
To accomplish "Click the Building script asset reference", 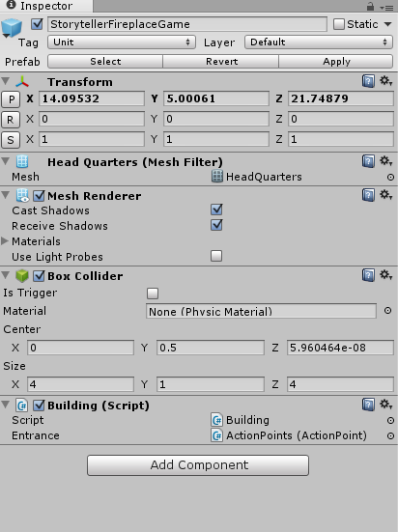I will coord(241,420).
